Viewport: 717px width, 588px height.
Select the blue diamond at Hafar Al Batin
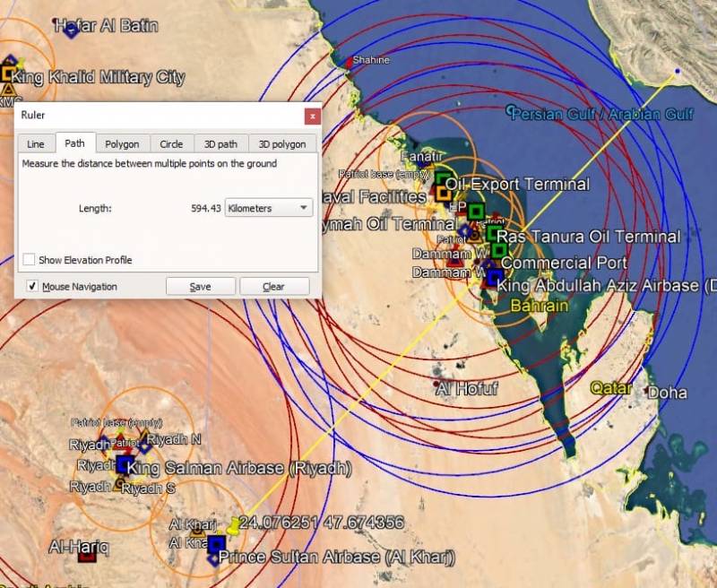point(72,30)
